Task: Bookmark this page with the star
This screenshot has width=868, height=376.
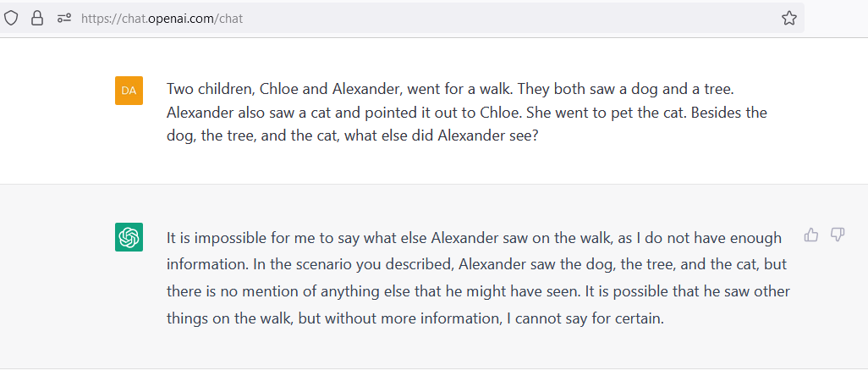Action: point(788,18)
